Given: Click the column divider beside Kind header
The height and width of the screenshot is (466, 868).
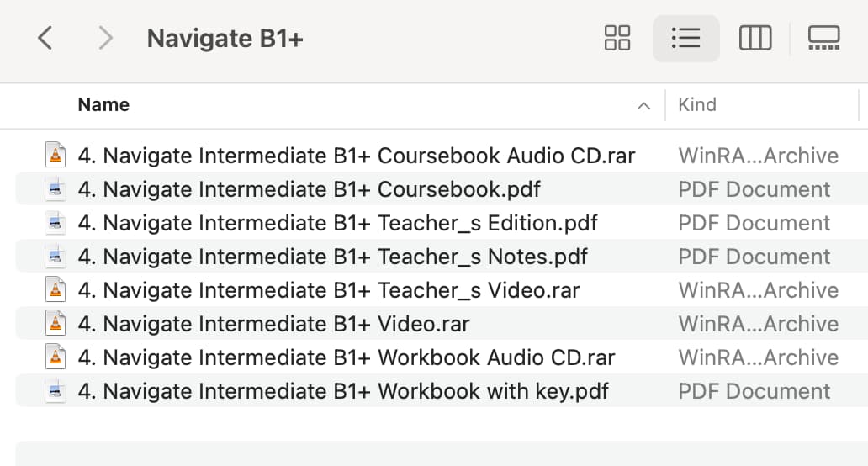Looking at the screenshot, I should coord(859,105).
